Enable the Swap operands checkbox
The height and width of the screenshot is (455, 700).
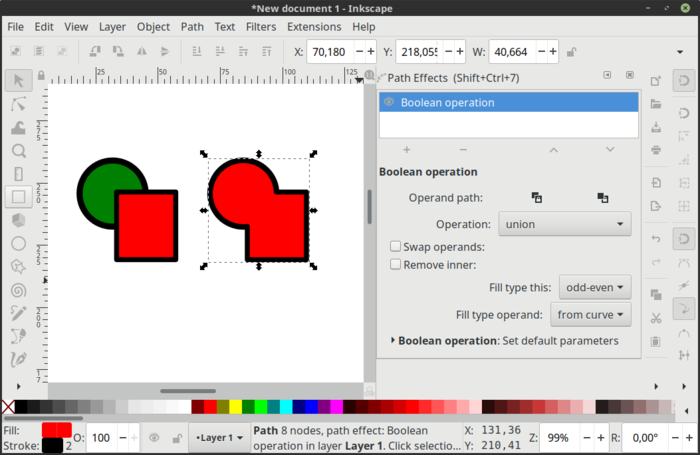396,246
